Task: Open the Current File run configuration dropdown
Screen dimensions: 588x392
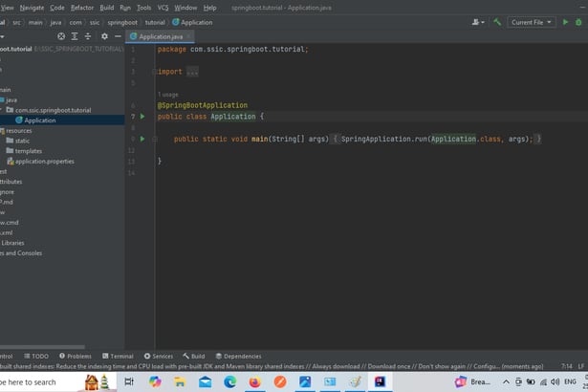Action: pyautogui.click(x=531, y=22)
